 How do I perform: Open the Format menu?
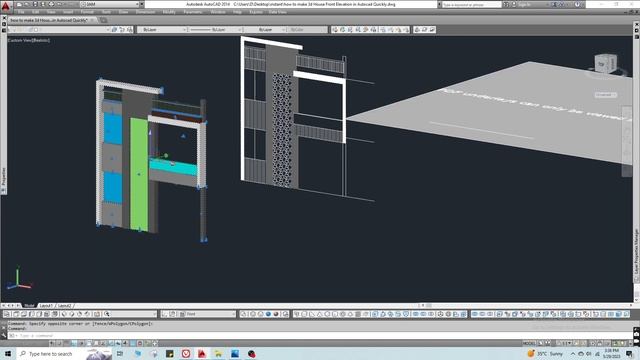click(x=87, y=12)
